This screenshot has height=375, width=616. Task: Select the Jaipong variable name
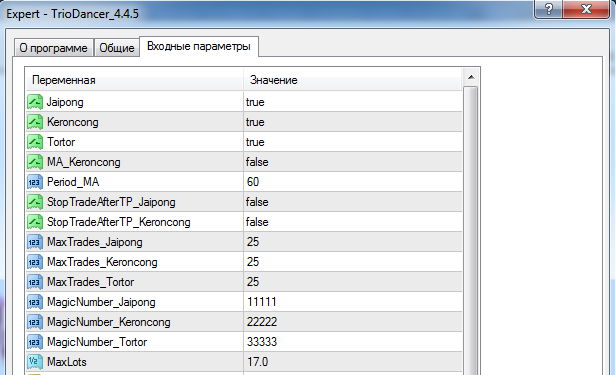coord(65,102)
